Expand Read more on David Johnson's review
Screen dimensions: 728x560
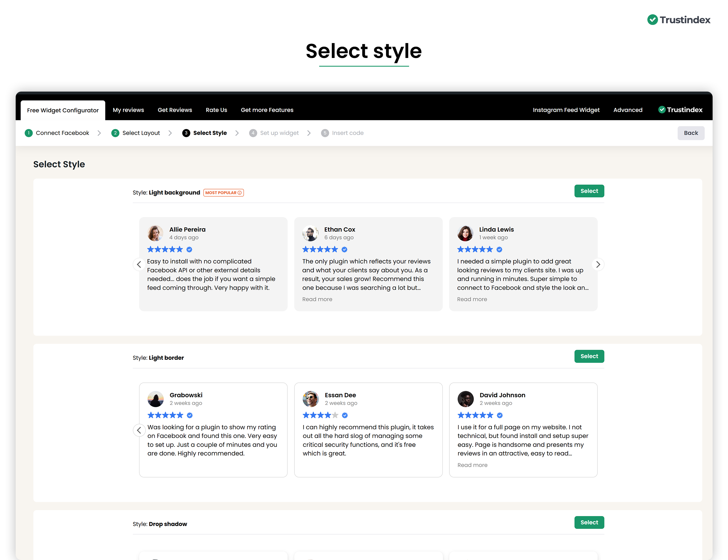pos(472,465)
